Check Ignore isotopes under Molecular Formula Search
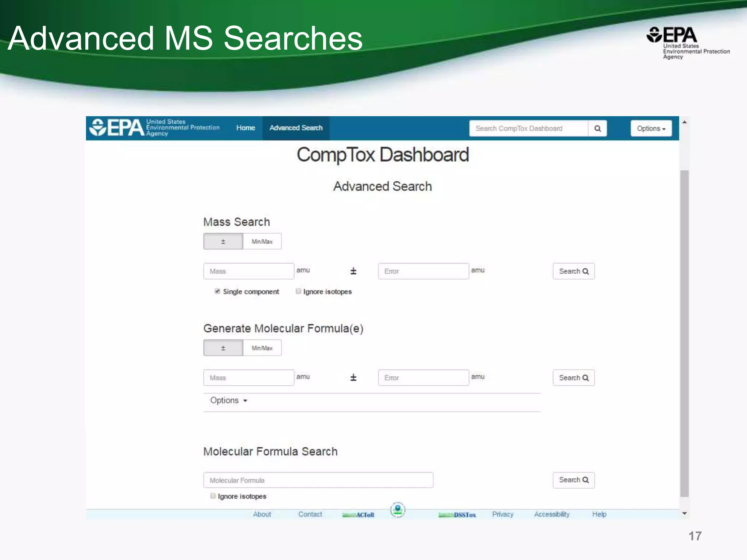The image size is (747, 560). point(213,496)
